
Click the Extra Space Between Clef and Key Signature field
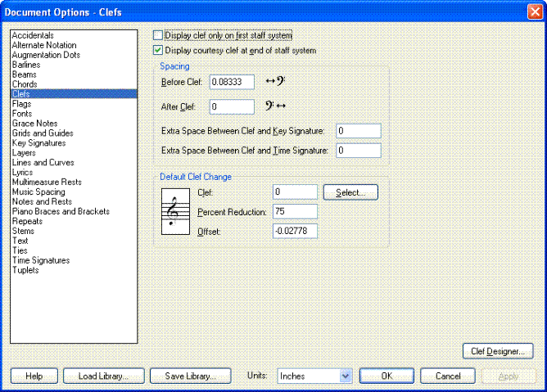358,131
